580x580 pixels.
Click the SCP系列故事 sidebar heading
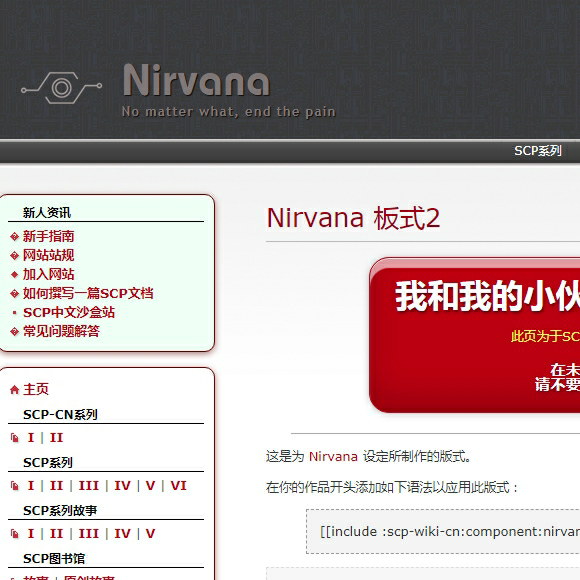[60, 511]
